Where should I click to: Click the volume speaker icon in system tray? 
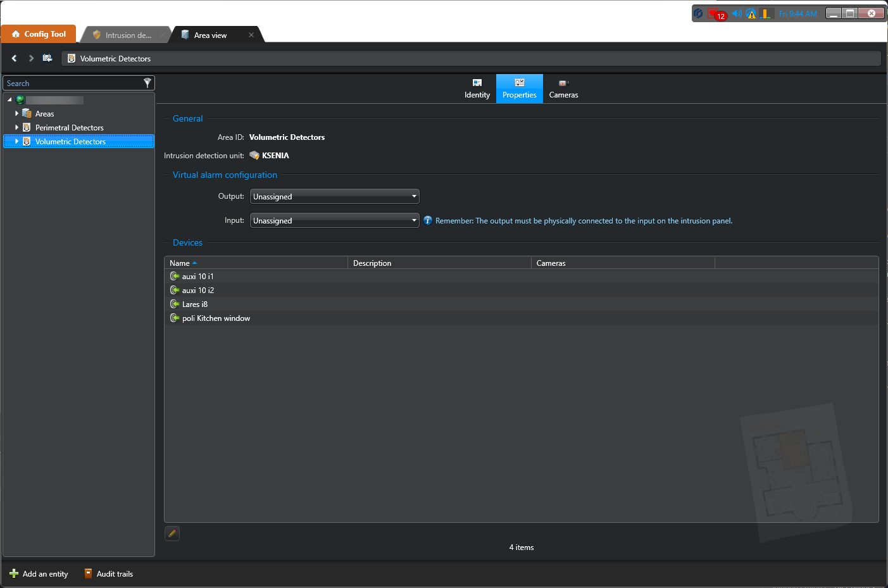736,13
